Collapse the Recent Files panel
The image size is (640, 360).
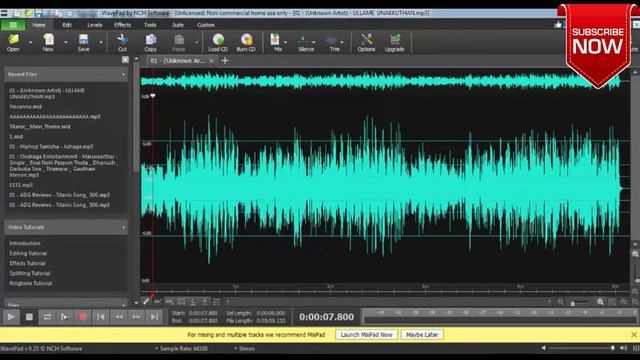(x=123, y=74)
